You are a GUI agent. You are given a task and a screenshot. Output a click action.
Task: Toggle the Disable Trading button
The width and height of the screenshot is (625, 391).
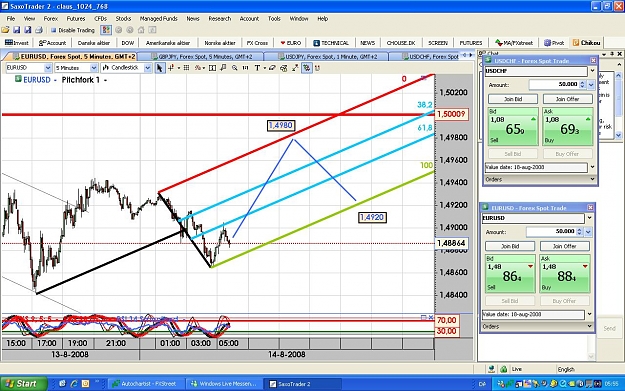(73, 30)
